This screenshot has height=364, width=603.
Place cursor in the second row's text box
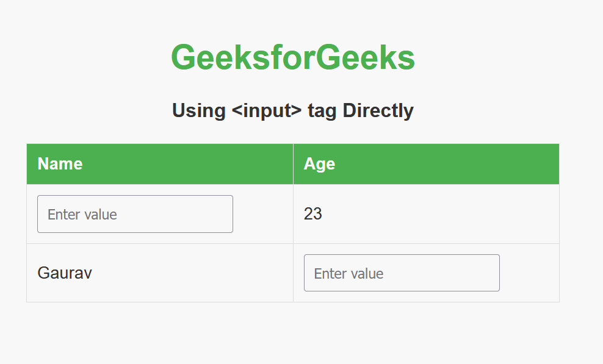[x=402, y=273]
